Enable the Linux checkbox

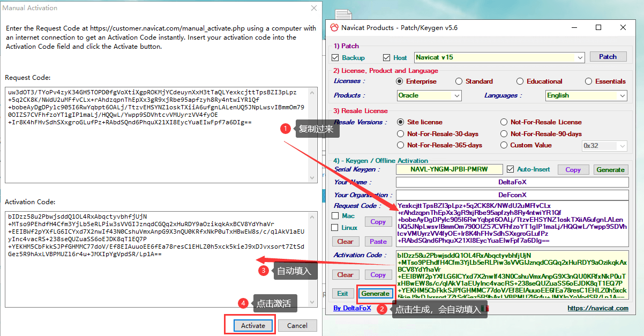(335, 228)
